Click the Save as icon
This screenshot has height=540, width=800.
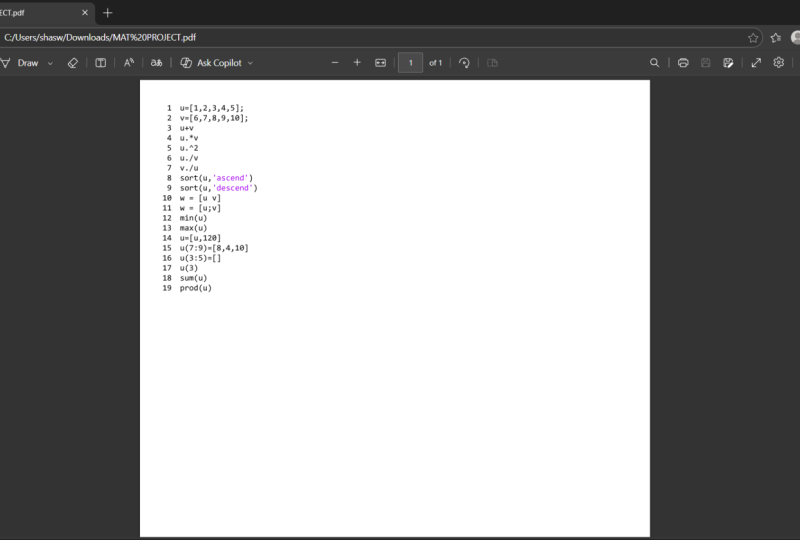[728, 63]
